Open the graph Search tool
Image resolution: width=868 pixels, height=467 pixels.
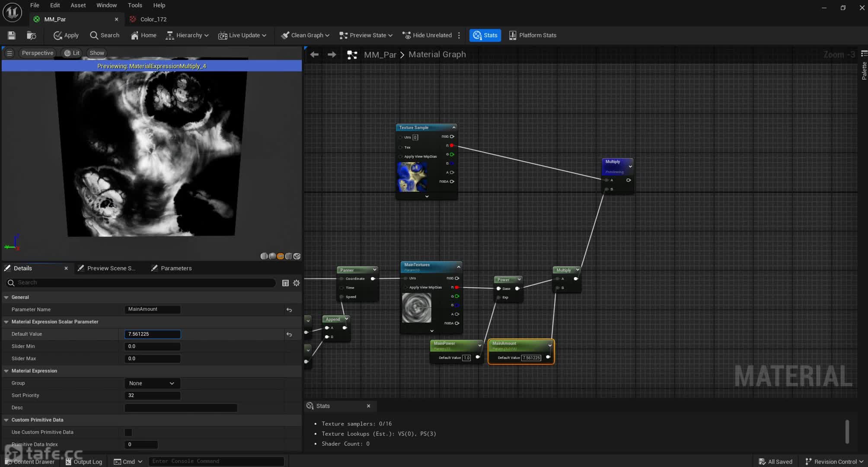tap(104, 35)
